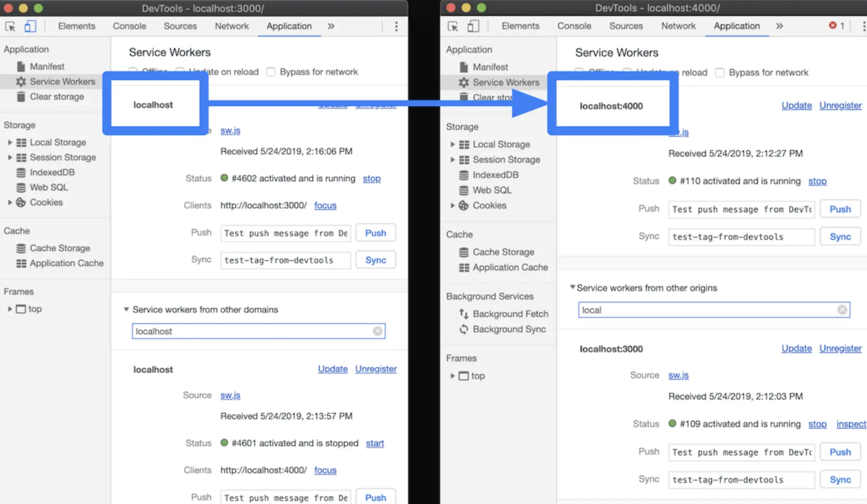The image size is (867, 504).
Task: Click Sync button below worker #109's push field
Action: tap(840, 480)
